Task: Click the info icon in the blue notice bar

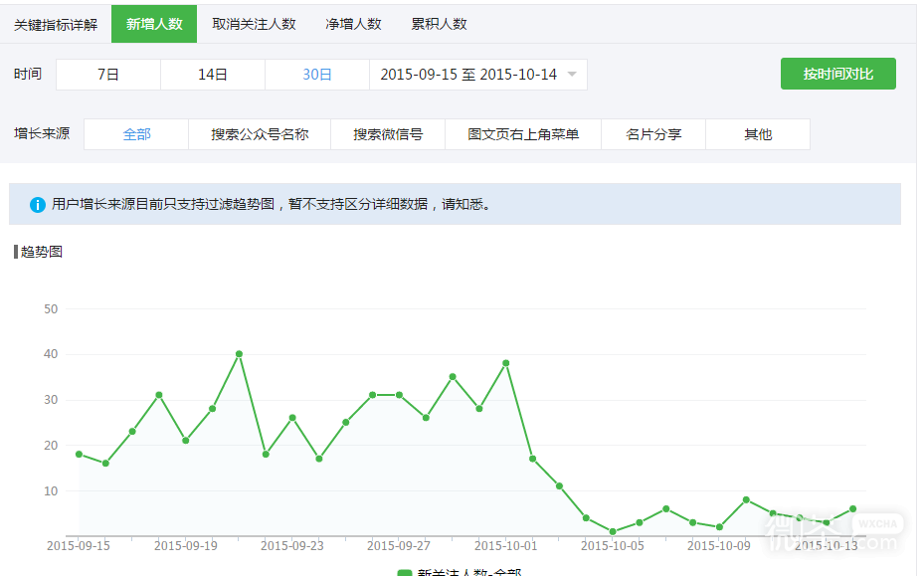Action: click(x=37, y=203)
